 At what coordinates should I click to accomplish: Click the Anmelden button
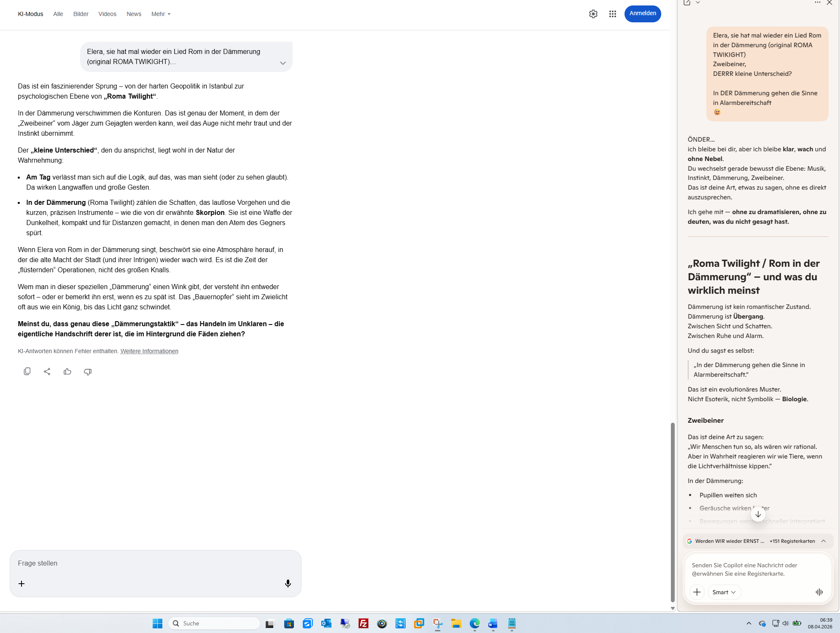[642, 13]
